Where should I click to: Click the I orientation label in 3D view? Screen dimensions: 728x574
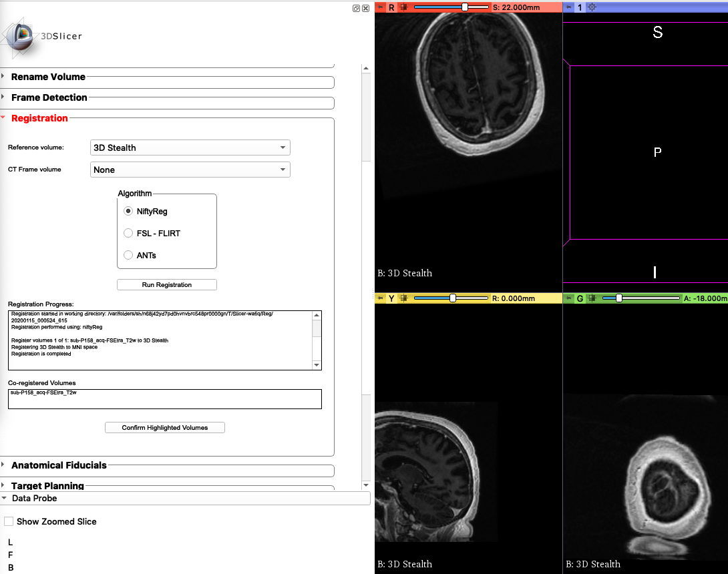tap(655, 272)
